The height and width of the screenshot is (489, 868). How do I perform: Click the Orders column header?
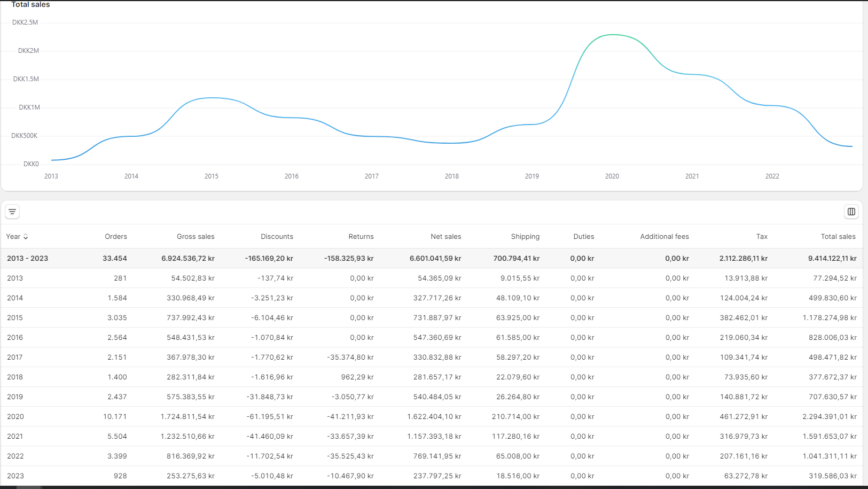tap(115, 237)
